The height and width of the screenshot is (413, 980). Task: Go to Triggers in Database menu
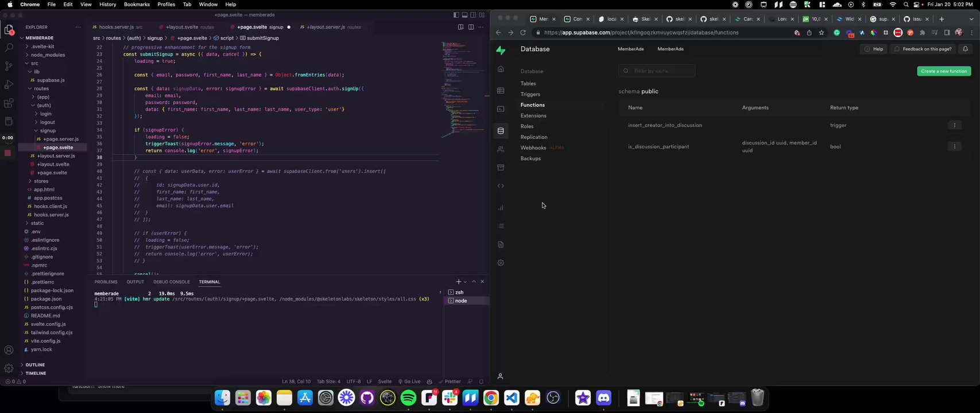[x=530, y=94]
